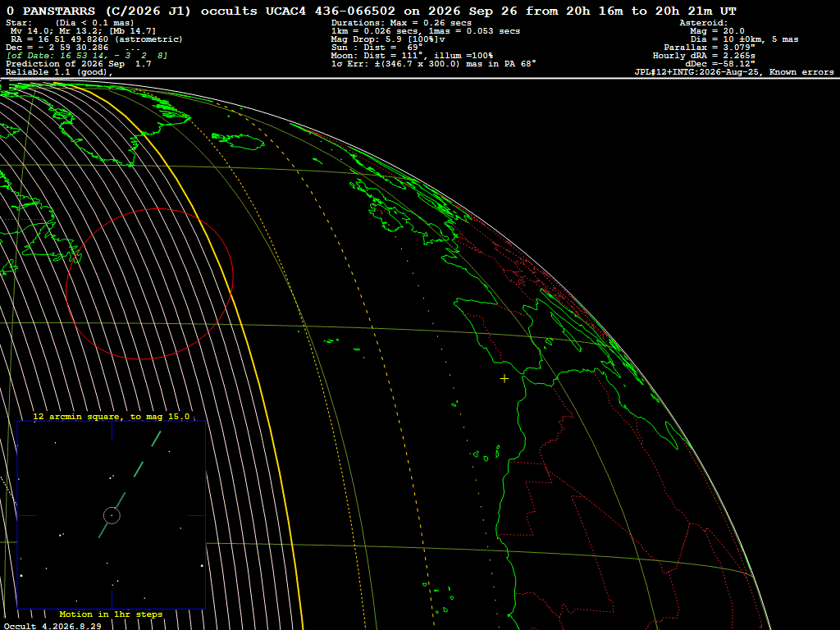
Task: Click the Cape Verde islands near the bottom
Action: click(440, 597)
